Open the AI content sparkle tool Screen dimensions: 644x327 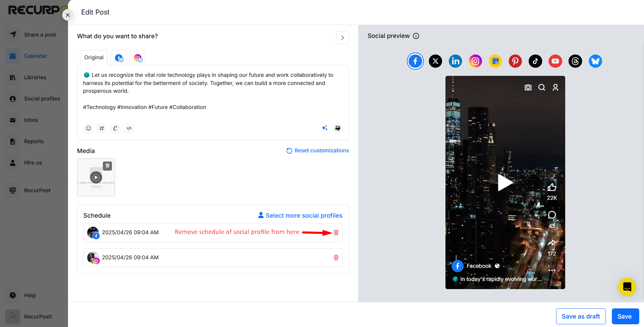point(325,128)
